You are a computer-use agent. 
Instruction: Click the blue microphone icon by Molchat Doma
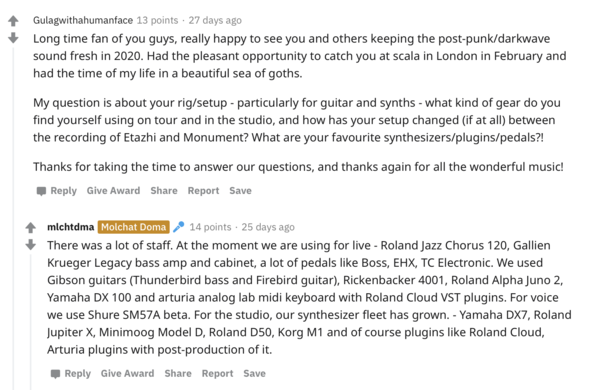pos(178,227)
